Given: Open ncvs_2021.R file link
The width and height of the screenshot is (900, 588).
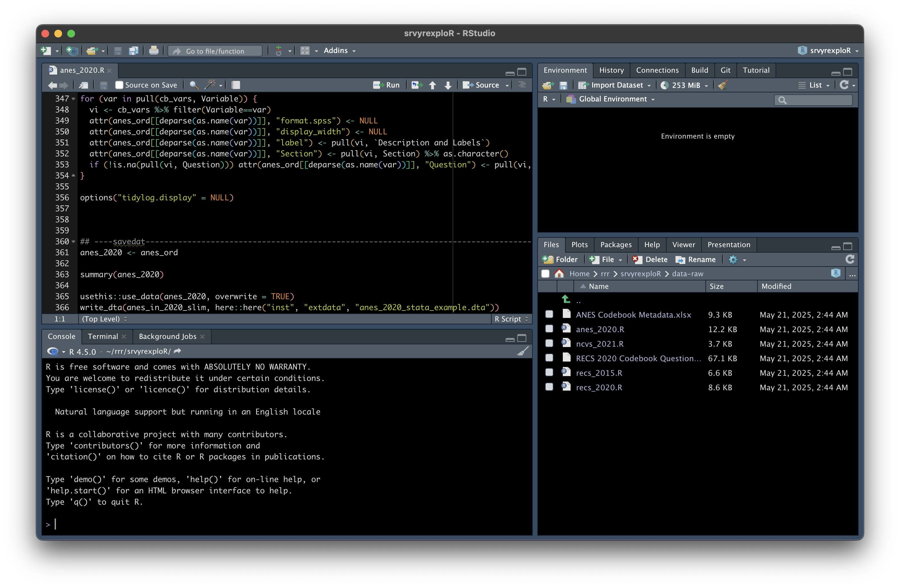Looking at the screenshot, I should 599,343.
